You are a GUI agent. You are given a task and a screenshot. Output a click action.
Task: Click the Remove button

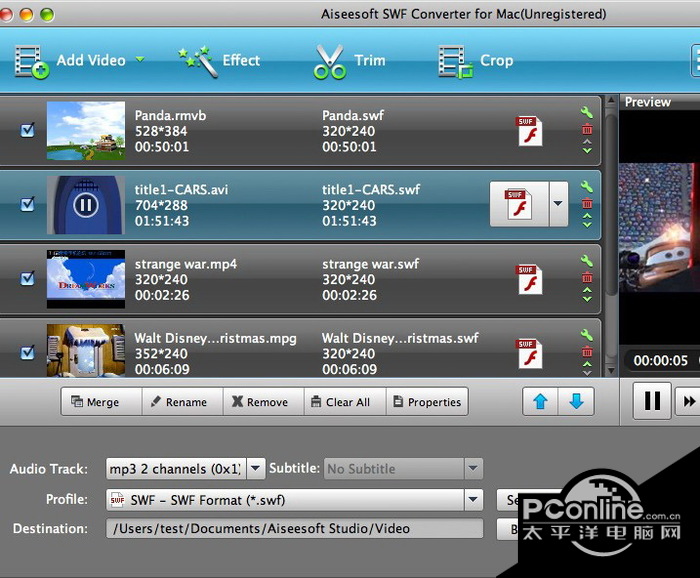pyautogui.click(x=264, y=402)
